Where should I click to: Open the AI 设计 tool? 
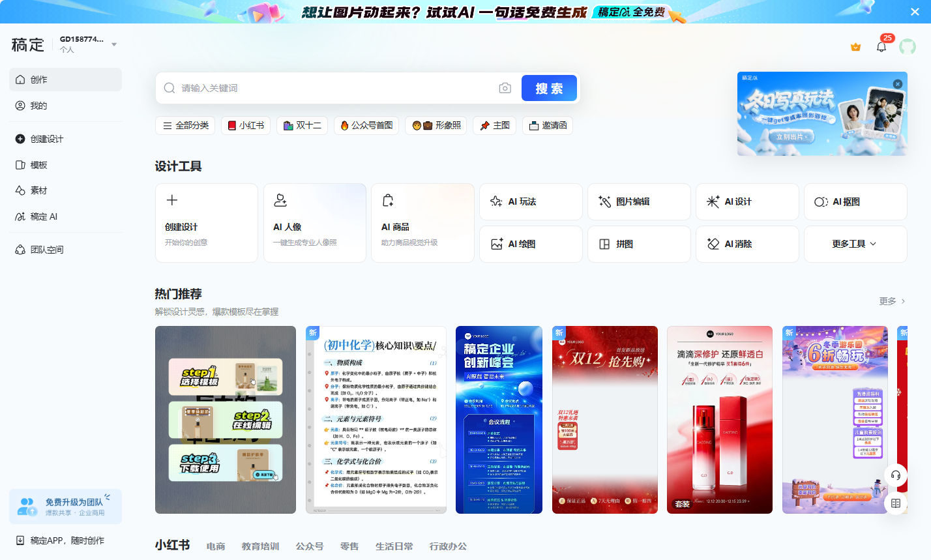(747, 201)
